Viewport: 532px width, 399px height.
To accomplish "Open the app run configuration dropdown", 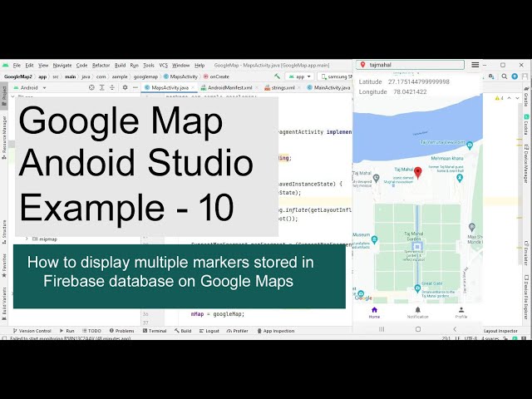I will [299, 76].
